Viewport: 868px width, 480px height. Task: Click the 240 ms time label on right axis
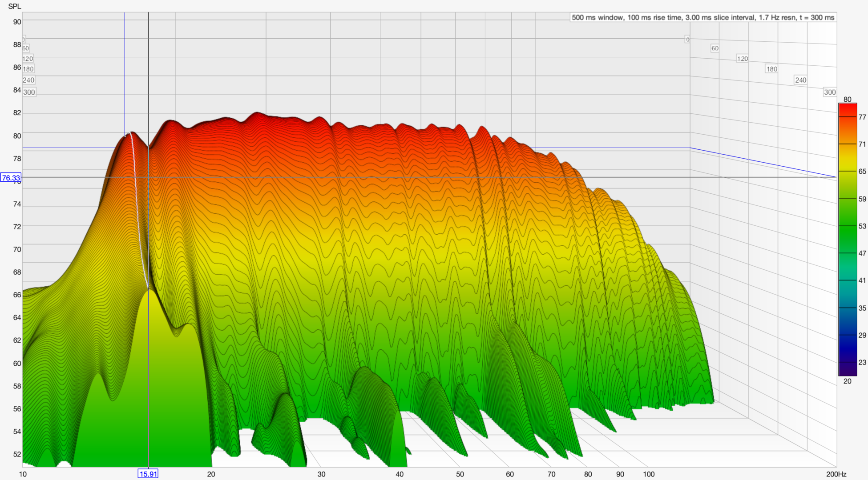pos(800,80)
